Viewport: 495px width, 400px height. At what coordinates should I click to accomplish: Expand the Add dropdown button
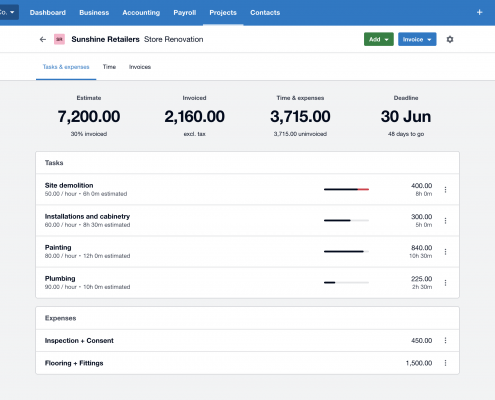pyautogui.click(x=379, y=39)
